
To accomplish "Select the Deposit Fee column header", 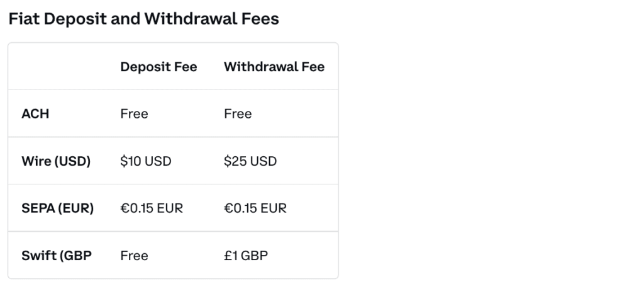I will point(158,67).
